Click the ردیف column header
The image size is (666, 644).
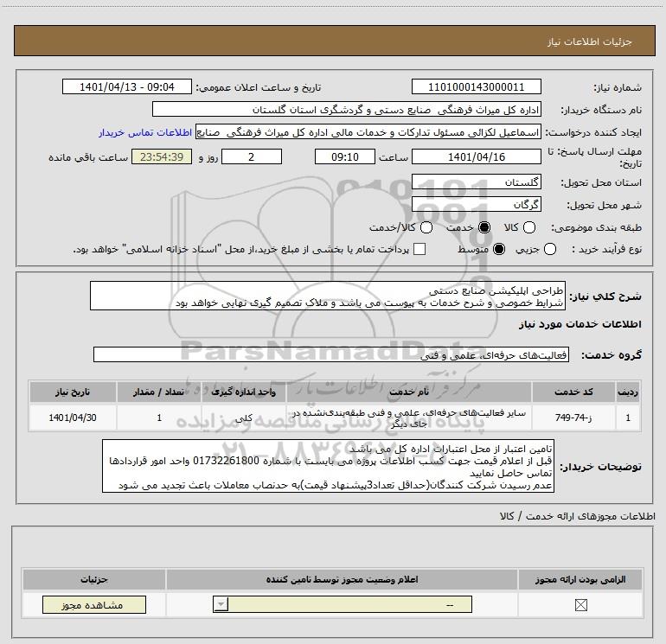(x=628, y=392)
